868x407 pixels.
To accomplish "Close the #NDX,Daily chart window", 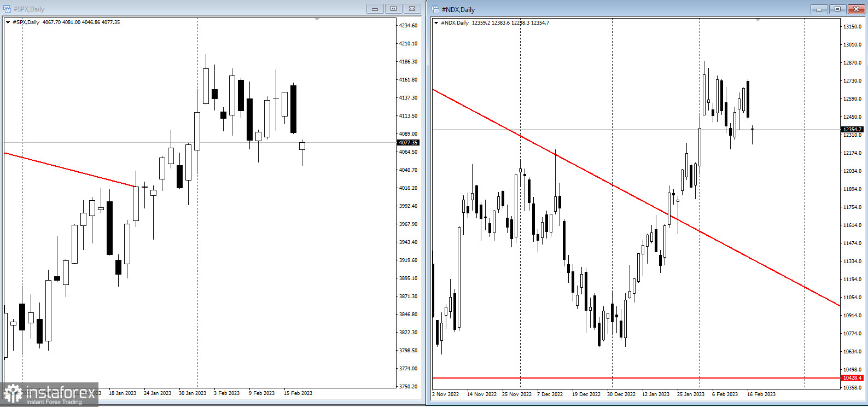I will [856, 9].
